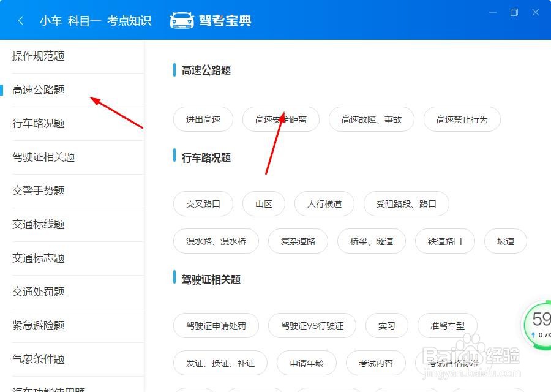Open the 高速故障、事故 topic
551x392 pixels.
click(372, 119)
